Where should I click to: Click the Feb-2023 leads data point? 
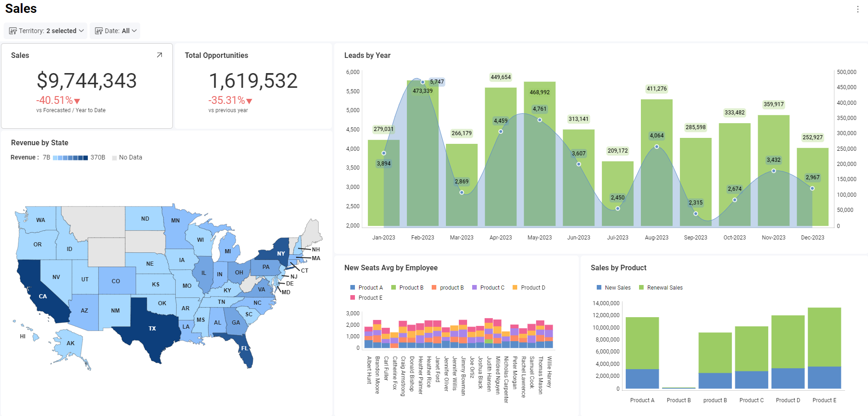(423, 82)
